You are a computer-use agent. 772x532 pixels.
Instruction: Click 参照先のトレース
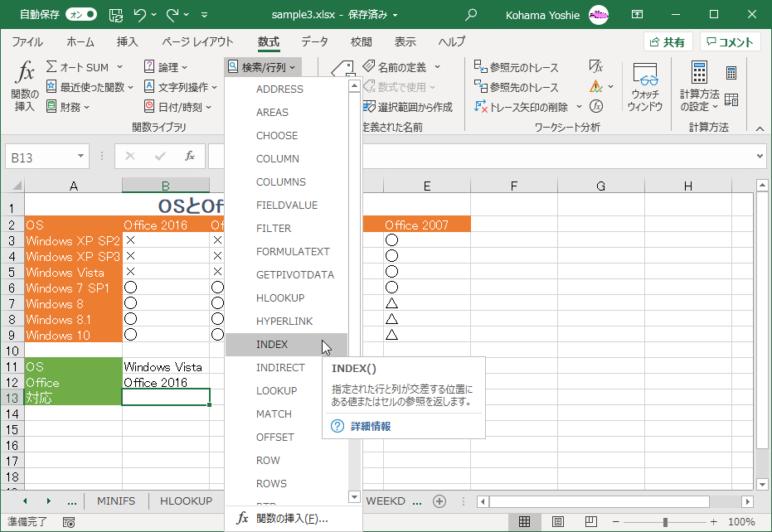click(x=516, y=87)
